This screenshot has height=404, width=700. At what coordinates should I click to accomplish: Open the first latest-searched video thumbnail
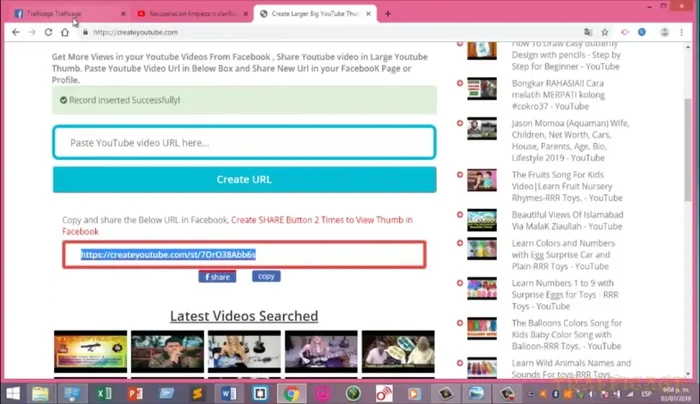(91, 352)
